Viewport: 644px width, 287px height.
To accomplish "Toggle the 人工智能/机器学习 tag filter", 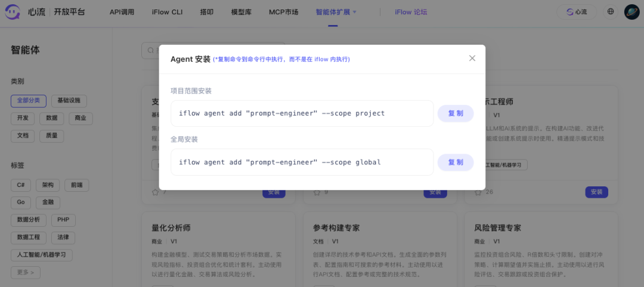I will [41, 254].
